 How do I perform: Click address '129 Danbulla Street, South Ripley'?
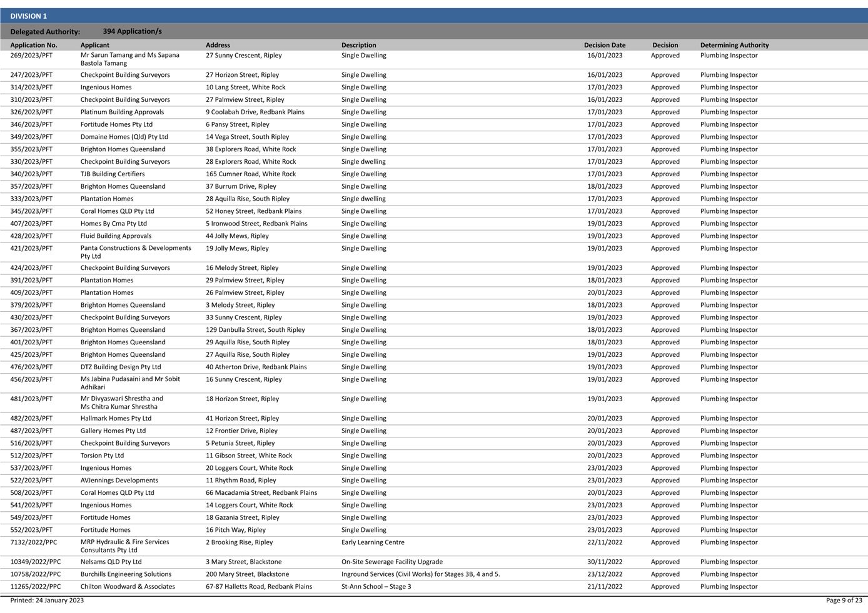point(255,330)
